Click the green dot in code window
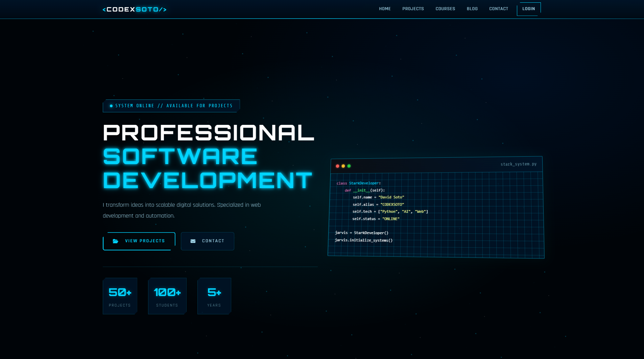The image size is (644, 359). tap(349, 166)
